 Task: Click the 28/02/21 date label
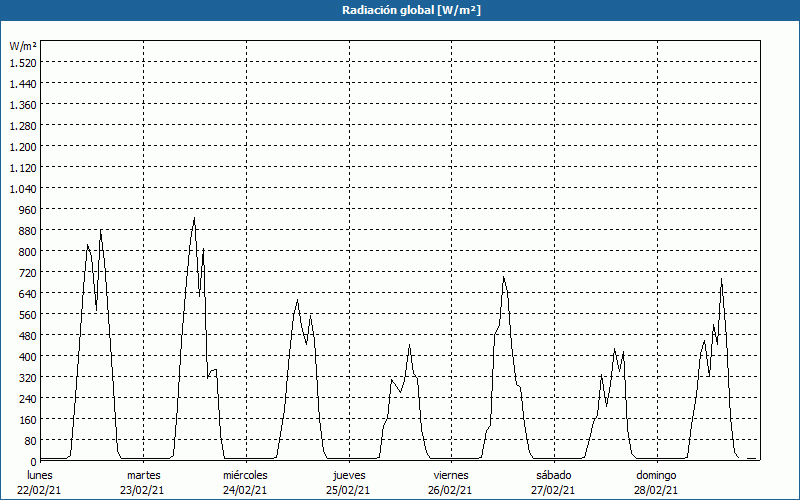pos(656,490)
